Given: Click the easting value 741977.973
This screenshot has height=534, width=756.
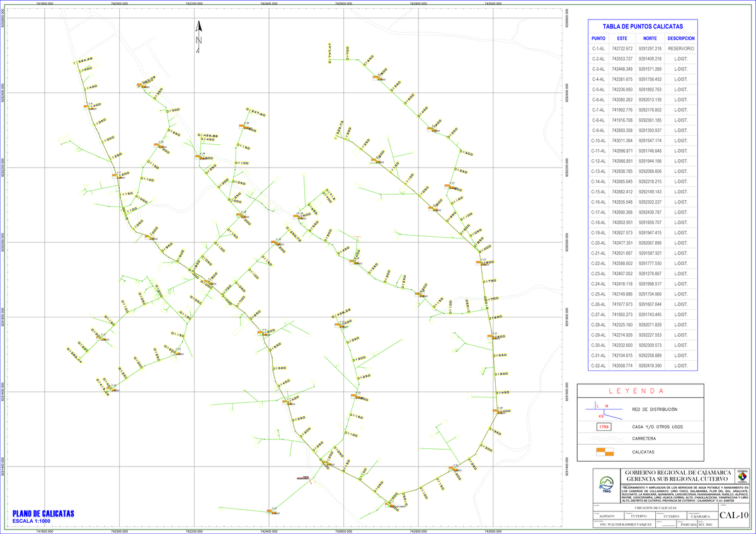Looking at the screenshot, I should coord(622,304).
